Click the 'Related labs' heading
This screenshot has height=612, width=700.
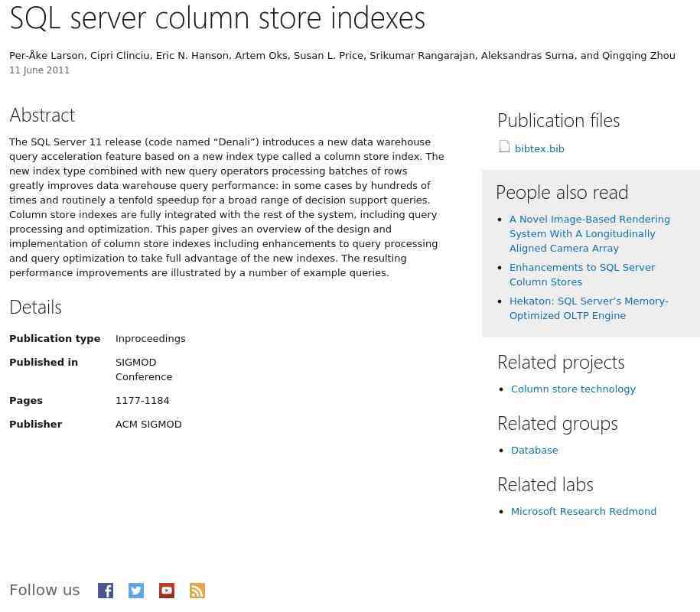click(545, 485)
